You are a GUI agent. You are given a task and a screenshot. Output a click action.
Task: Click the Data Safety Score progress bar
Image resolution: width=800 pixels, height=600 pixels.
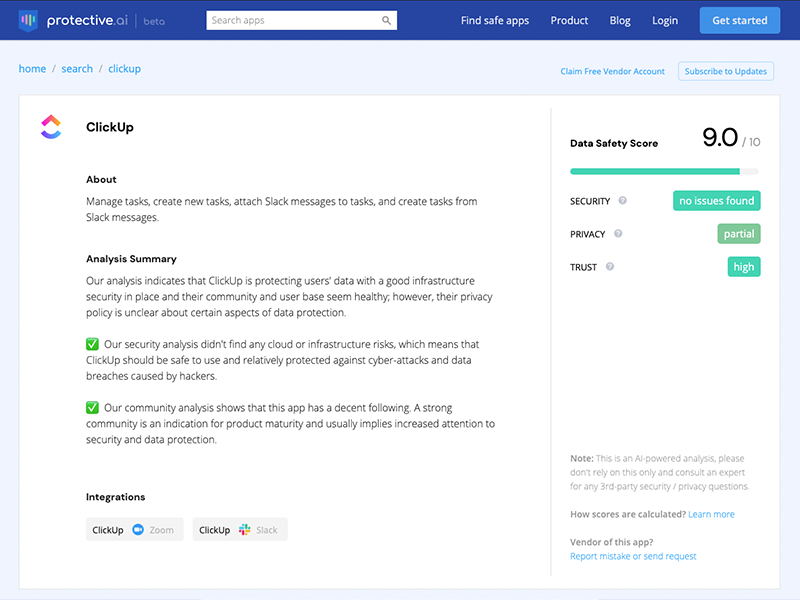click(x=664, y=171)
